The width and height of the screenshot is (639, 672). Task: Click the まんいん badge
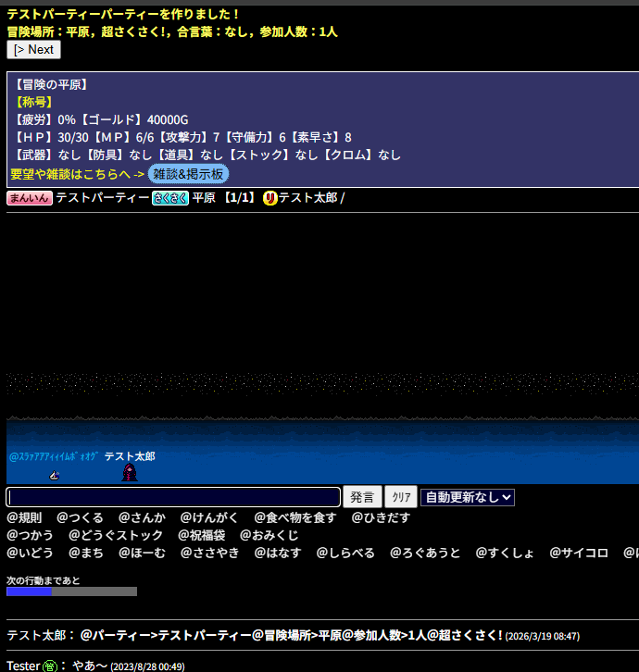pos(30,198)
